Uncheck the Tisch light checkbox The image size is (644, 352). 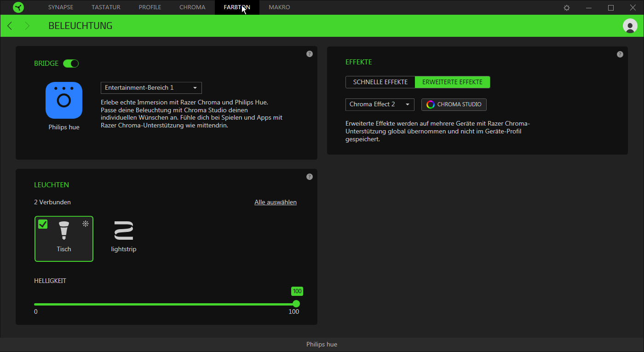[43, 224]
